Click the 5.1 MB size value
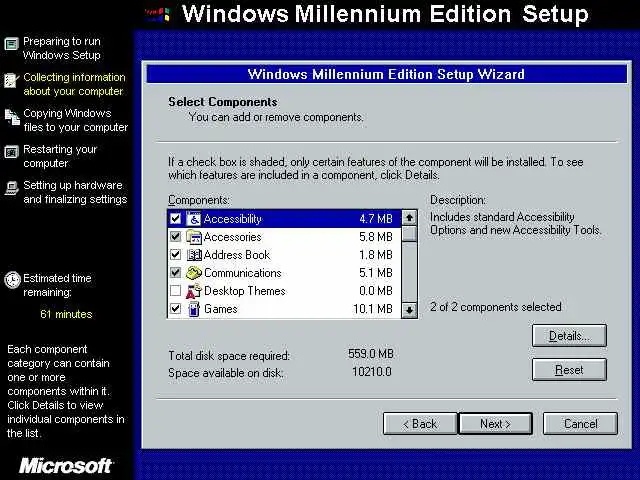This screenshot has width=640, height=480. (x=376, y=273)
